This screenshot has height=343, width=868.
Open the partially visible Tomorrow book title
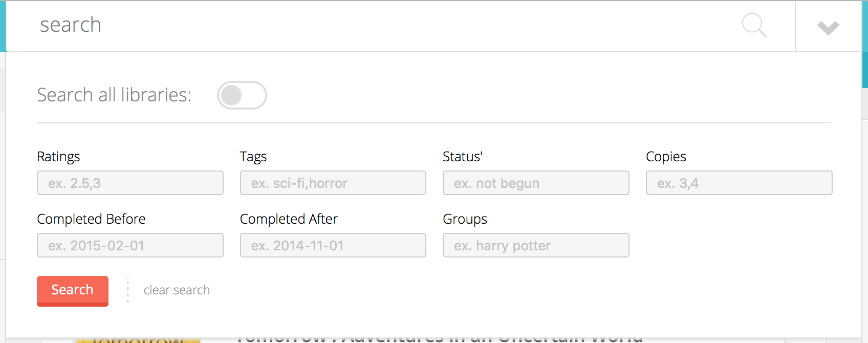click(x=439, y=339)
